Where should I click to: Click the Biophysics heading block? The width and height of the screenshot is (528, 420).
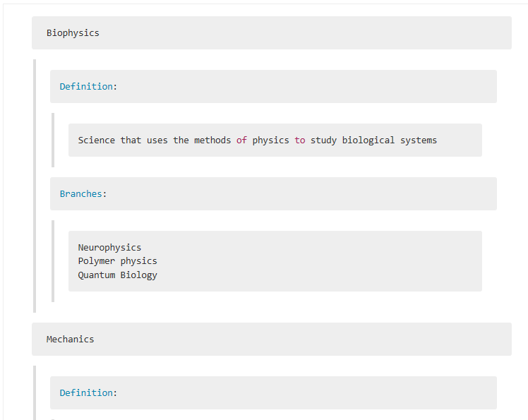(x=271, y=32)
